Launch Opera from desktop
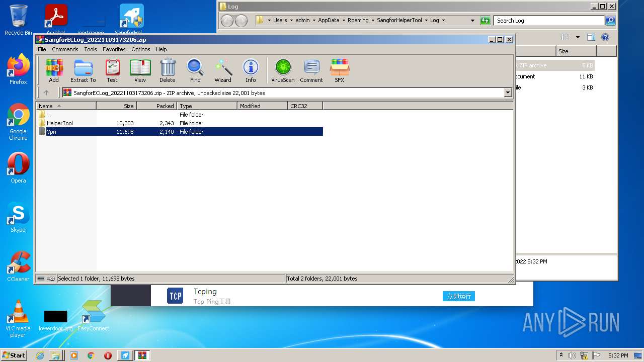644x362 pixels. [x=18, y=168]
